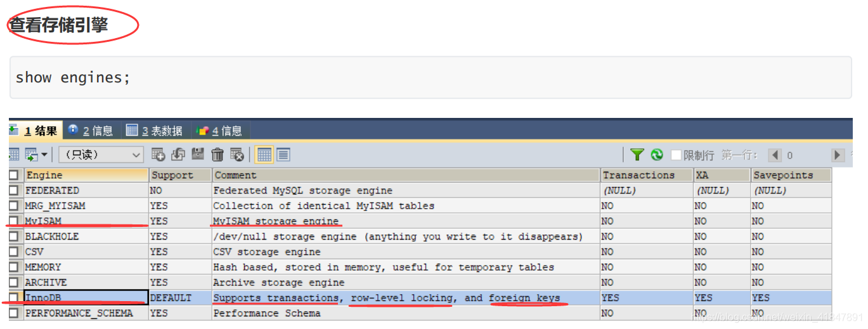Viewport: 868px width, 329px height.
Task: Click the 'Supports transactions, row-level locking' cell
Action: [406, 297]
